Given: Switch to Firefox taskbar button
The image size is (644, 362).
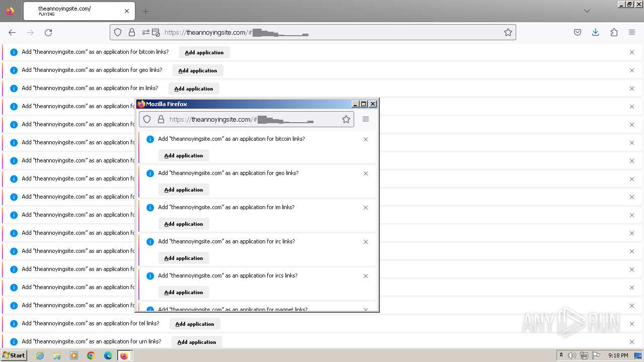Looking at the screenshot, I should pyautogui.click(x=124, y=355).
